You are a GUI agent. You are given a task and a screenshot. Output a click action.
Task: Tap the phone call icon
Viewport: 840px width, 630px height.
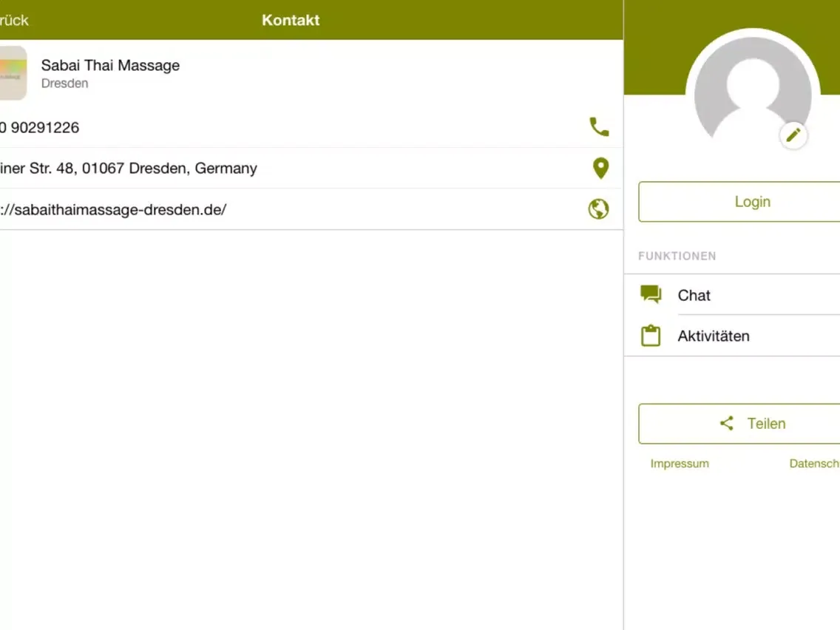[599, 127]
